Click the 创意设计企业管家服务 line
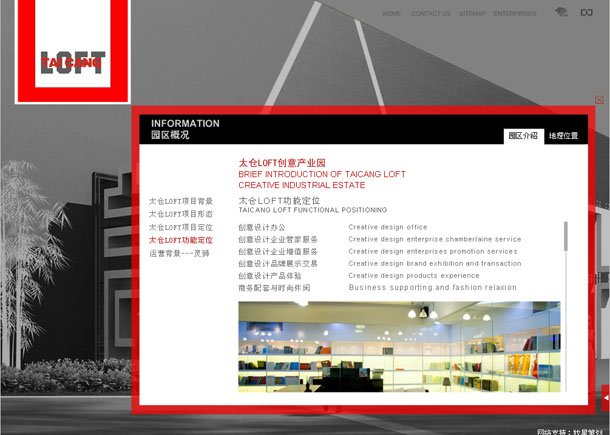This screenshot has width=610, height=435. (x=278, y=239)
